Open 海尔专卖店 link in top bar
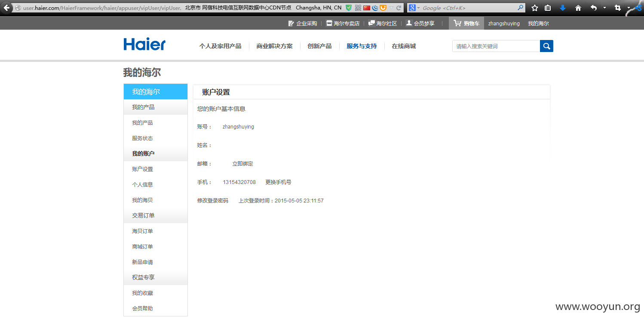This screenshot has height=319, width=644. tap(343, 24)
